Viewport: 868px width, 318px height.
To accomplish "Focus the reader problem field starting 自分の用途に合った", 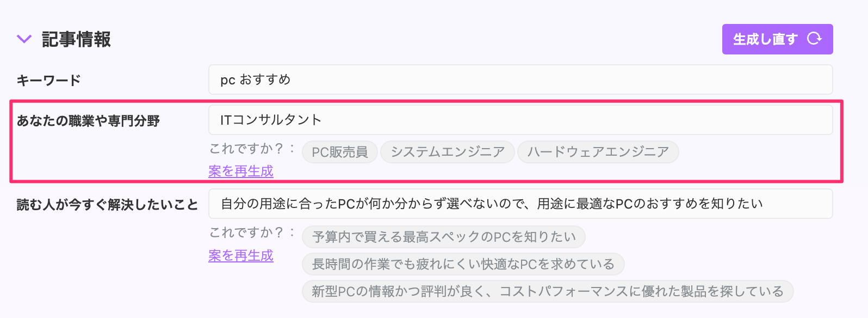I will tap(520, 204).
